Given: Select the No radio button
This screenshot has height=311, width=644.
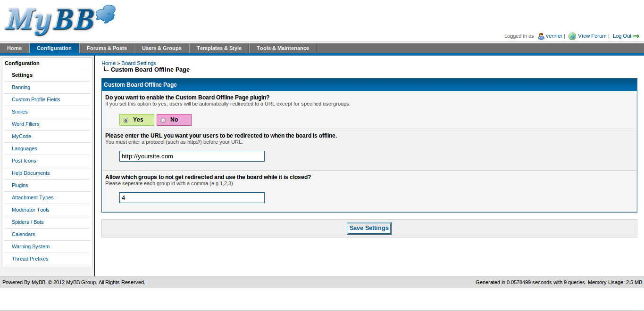Looking at the screenshot, I should [x=163, y=120].
